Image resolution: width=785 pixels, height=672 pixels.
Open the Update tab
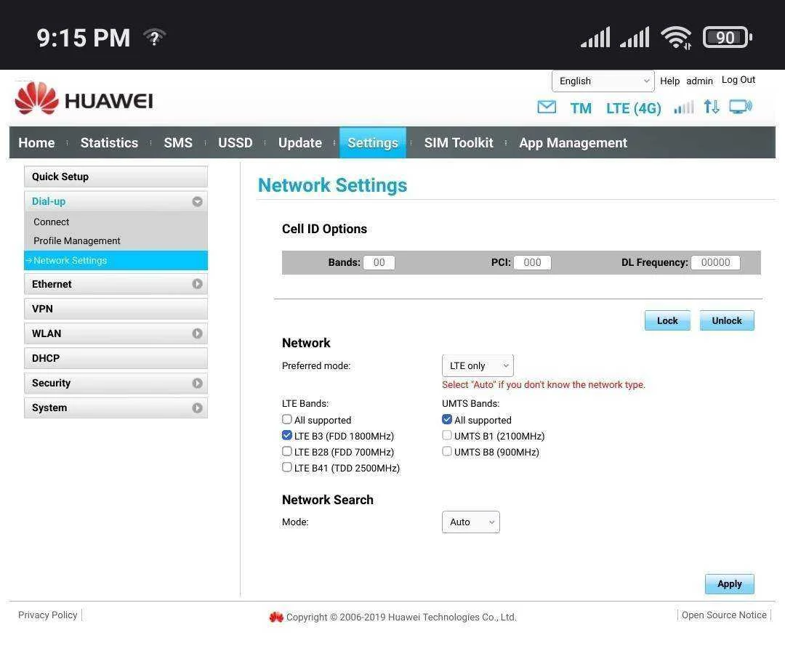[x=300, y=142]
